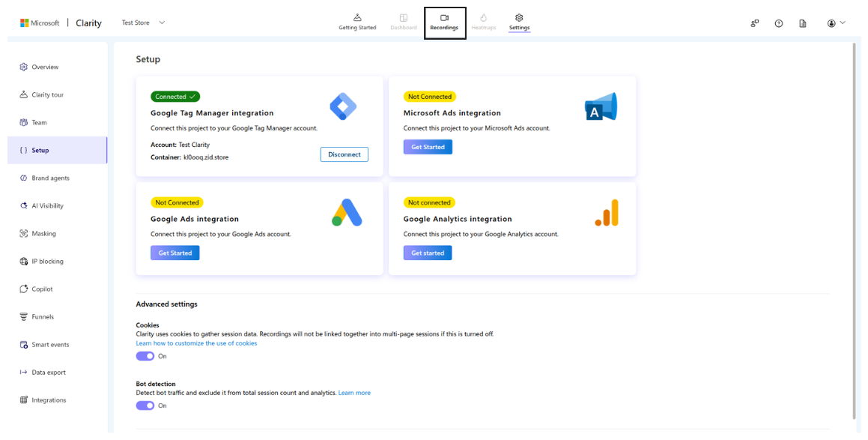Viewport: 868px width, 440px height.
Task: Click the Smart events sidebar icon
Action: tap(23, 344)
